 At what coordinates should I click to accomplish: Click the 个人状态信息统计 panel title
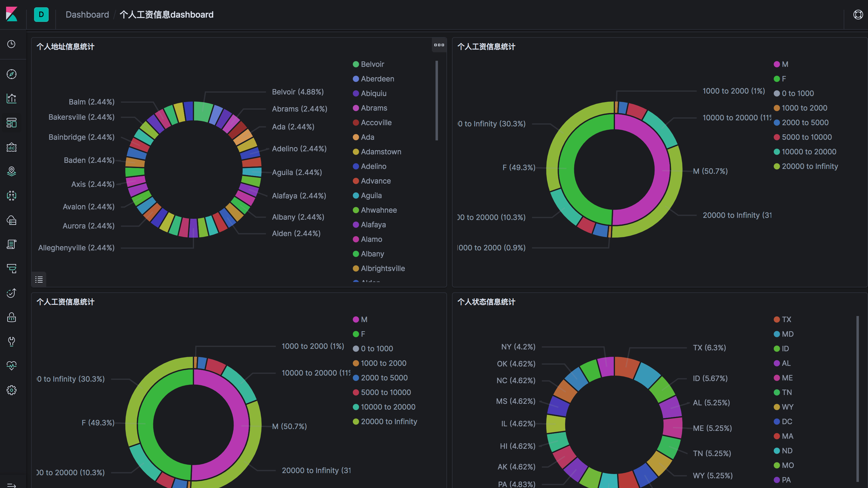486,302
